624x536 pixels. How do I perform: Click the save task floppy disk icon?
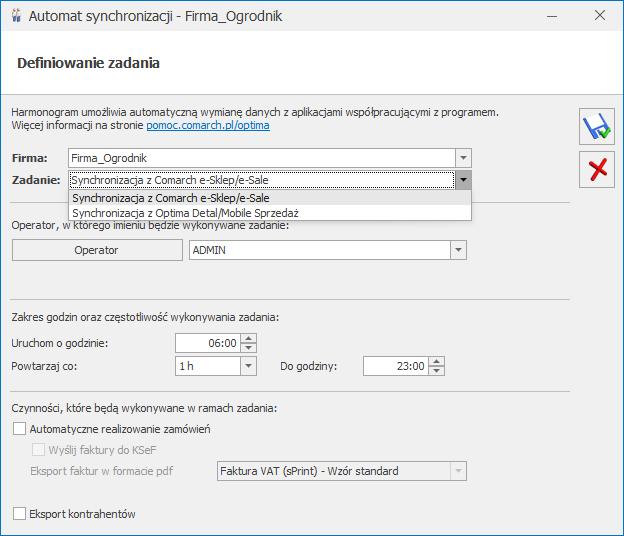[x=597, y=127]
